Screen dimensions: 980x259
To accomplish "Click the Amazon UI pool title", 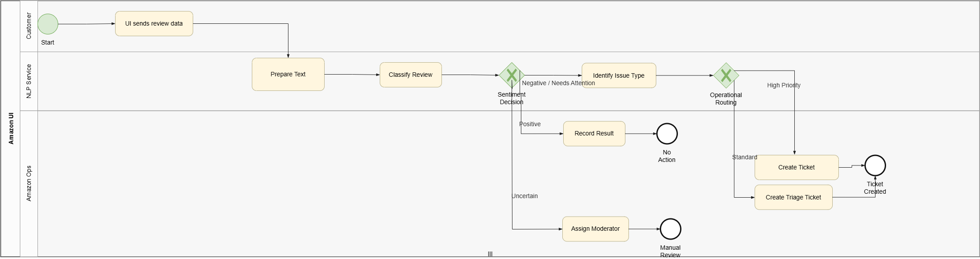I will point(11,128).
